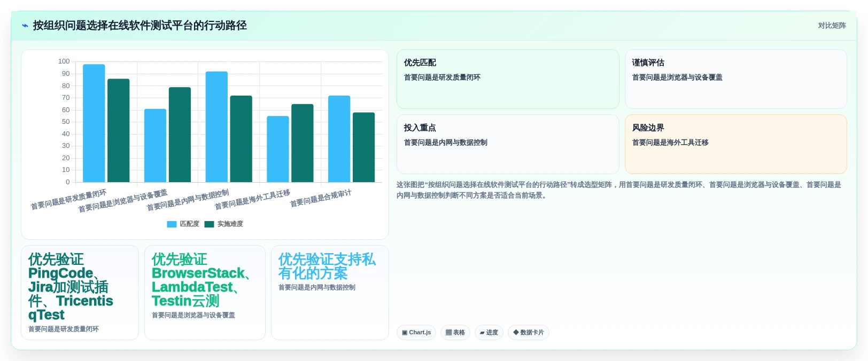This screenshot has height=361, width=868.
Task: Click the 实施难度 bar for 内网与数据控制
Action: pos(241,139)
